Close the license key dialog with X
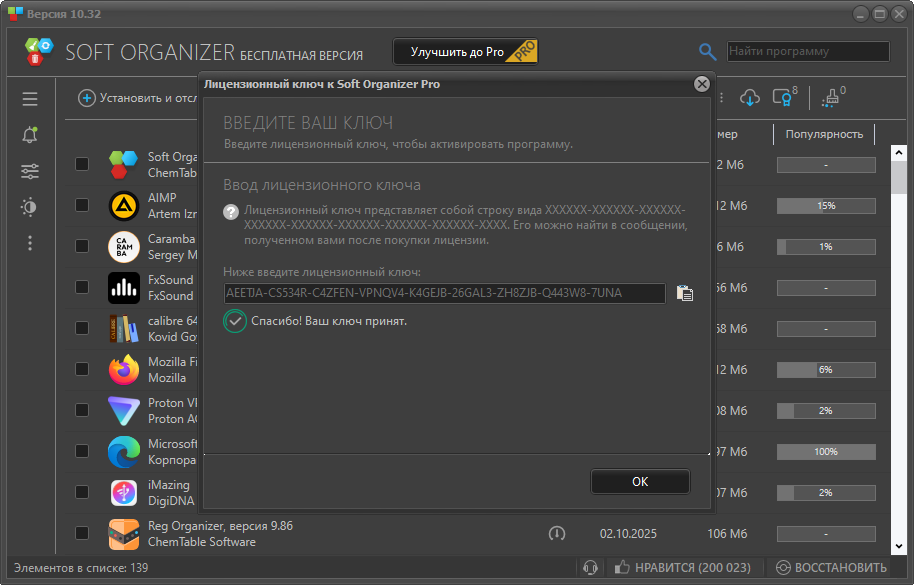Viewport: 914px width, 585px height. tap(702, 84)
